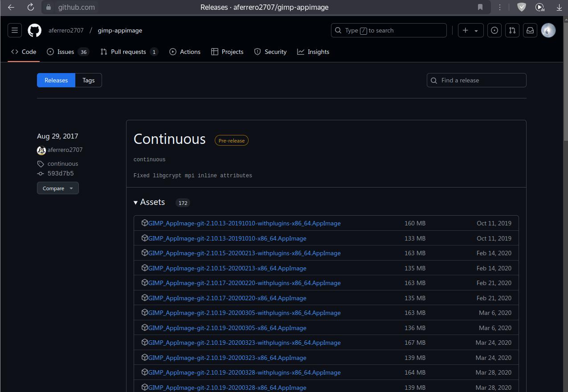Switch to the Tags view
The width and height of the screenshot is (568, 392).
click(89, 80)
